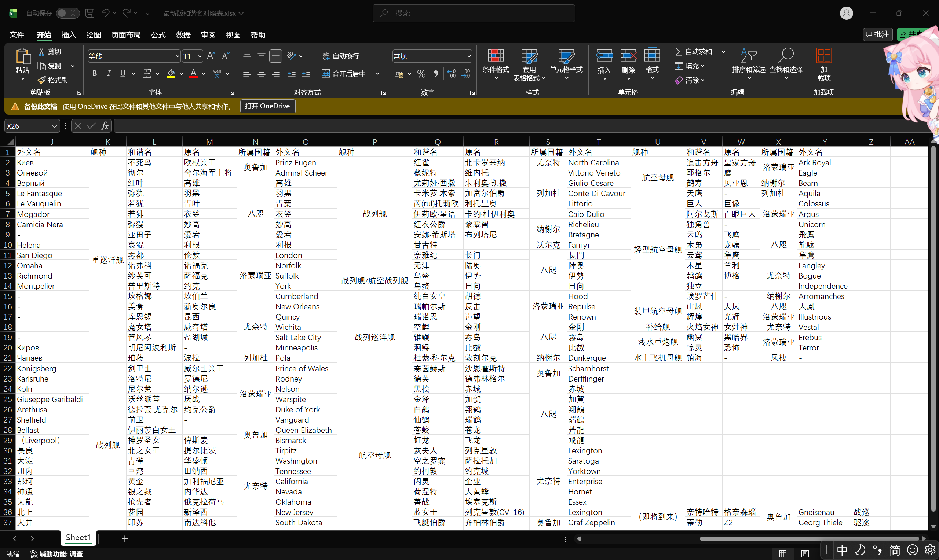Click the Search (搜索) box
This screenshot has height=560, width=939.
474,13
